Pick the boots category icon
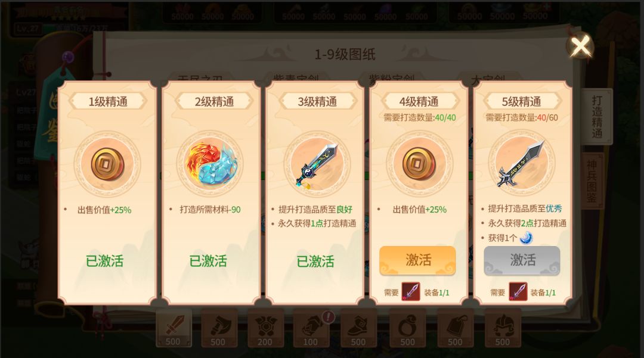The height and width of the screenshot is (358, 644). click(358, 328)
